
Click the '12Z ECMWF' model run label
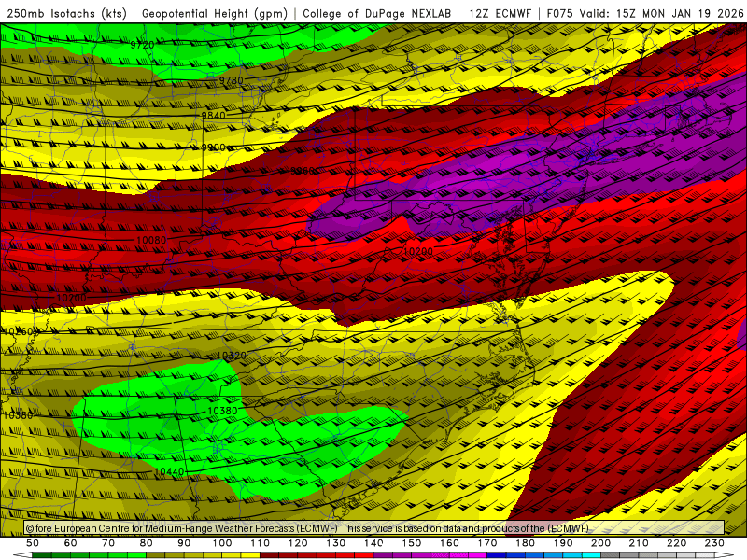500,14
